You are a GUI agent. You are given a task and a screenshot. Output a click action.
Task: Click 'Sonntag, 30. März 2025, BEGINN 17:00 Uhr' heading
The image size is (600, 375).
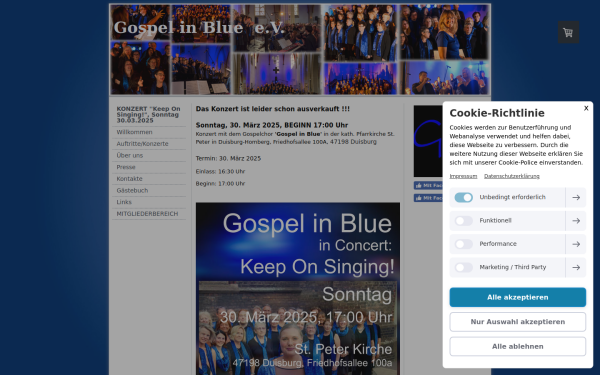272,125
